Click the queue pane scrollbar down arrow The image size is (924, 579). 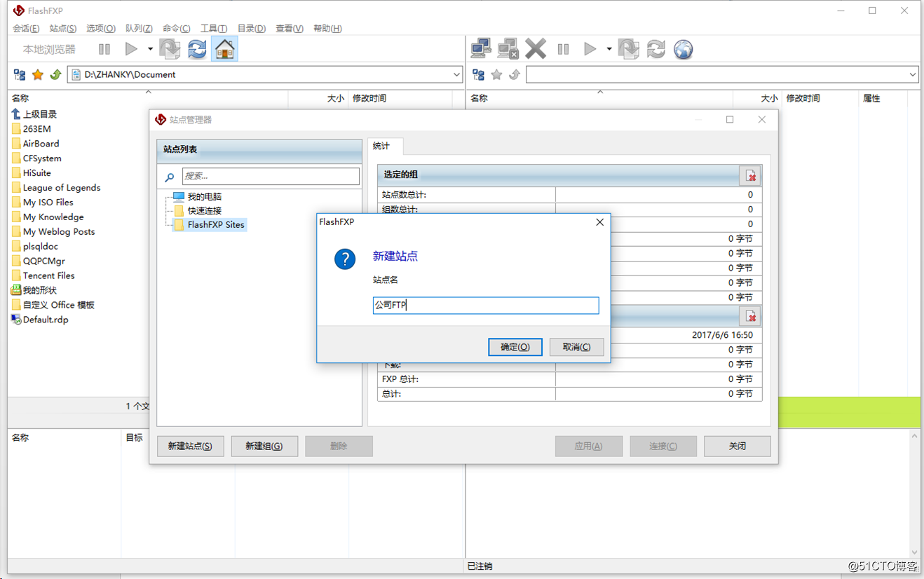914,552
